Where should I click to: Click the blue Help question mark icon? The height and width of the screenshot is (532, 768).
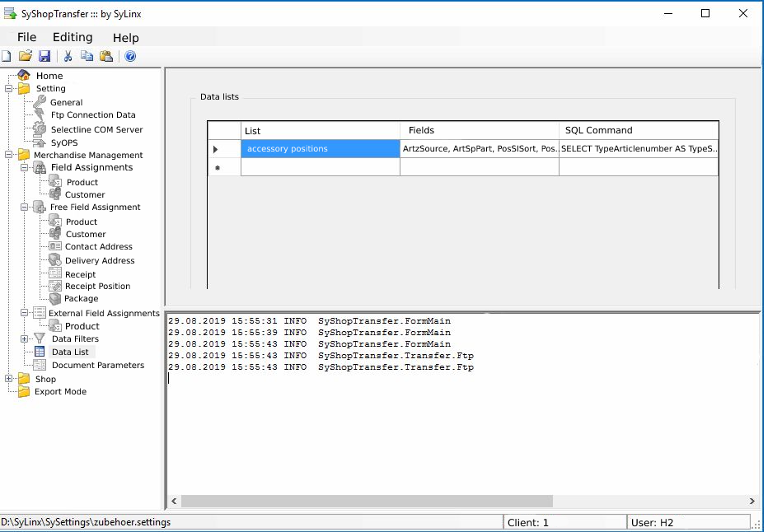130,56
